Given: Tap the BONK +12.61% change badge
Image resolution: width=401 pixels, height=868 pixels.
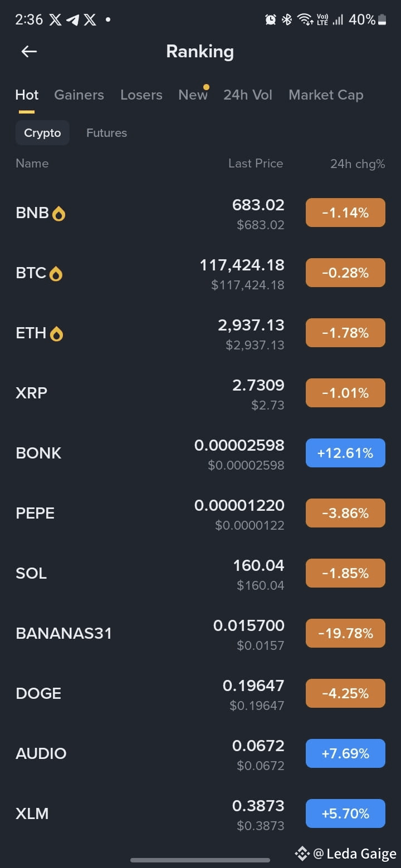Looking at the screenshot, I should [345, 453].
